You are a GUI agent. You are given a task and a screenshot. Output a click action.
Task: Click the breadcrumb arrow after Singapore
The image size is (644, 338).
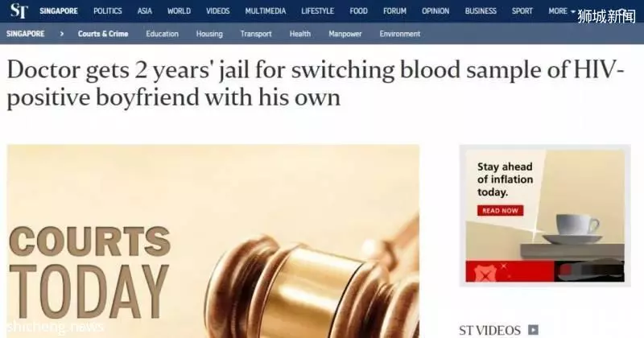tap(62, 34)
